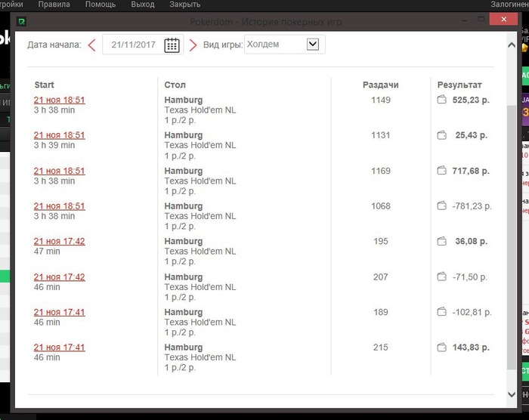Click the result value 717,68 р.
The width and height of the screenshot is (529, 420).
pos(471,171)
